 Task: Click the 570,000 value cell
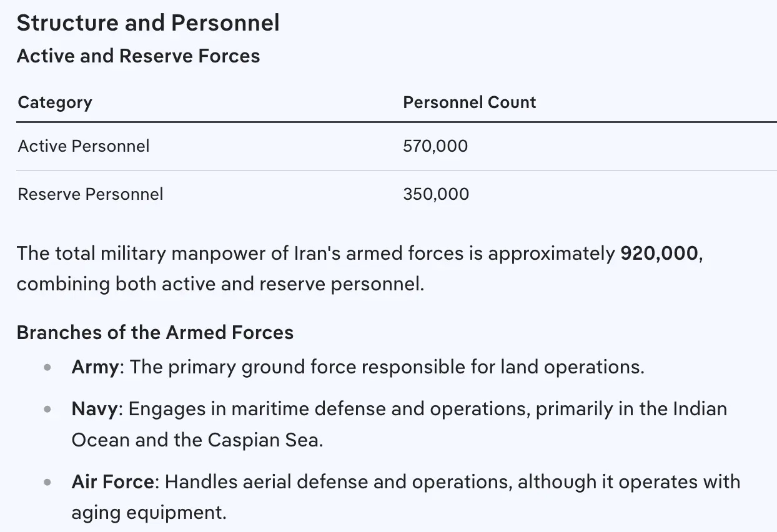pos(435,146)
